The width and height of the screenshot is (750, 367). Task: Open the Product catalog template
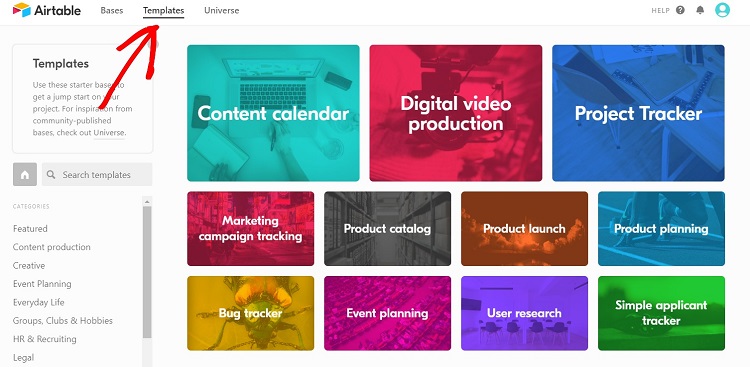click(x=387, y=229)
